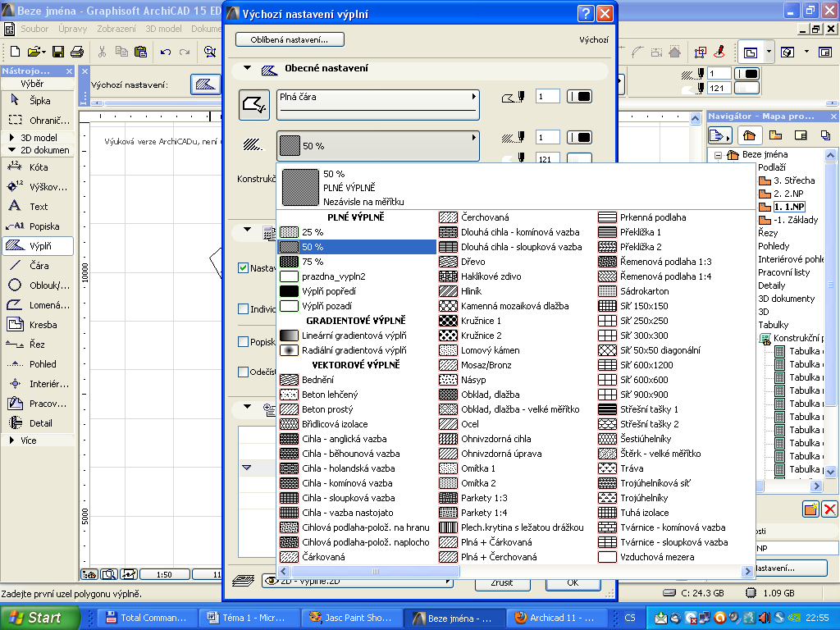The height and width of the screenshot is (630, 840).
Task: Choose Lineární gradientová výplň fill
Action: click(x=358, y=336)
